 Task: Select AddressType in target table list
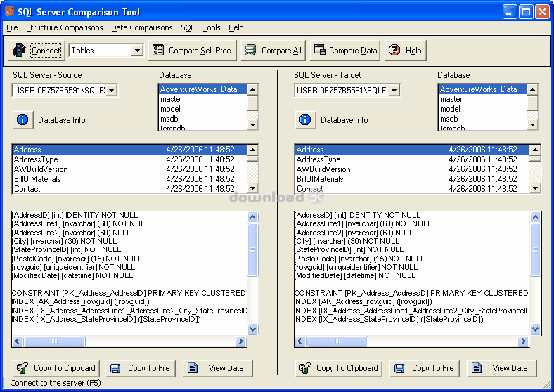pyautogui.click(x=412, y=159)
